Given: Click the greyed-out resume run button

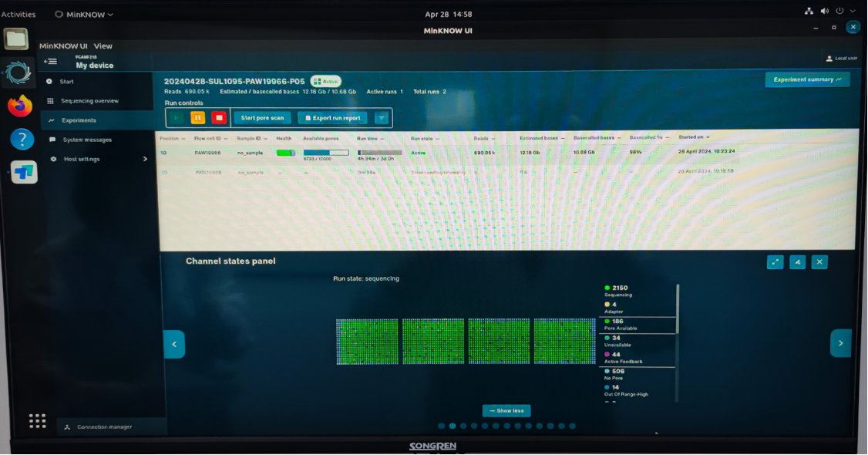Looking at the screenshot, I should [x=177, y=117].
